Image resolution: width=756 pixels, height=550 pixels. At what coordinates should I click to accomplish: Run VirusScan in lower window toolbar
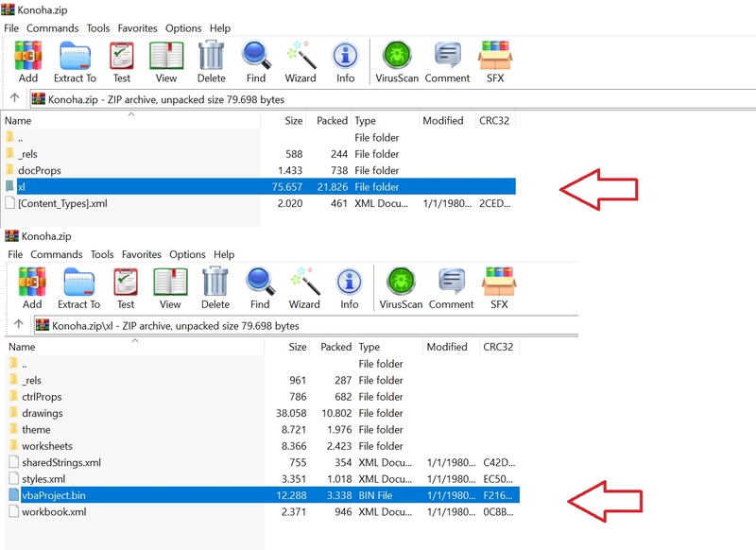tap(401, 288)
